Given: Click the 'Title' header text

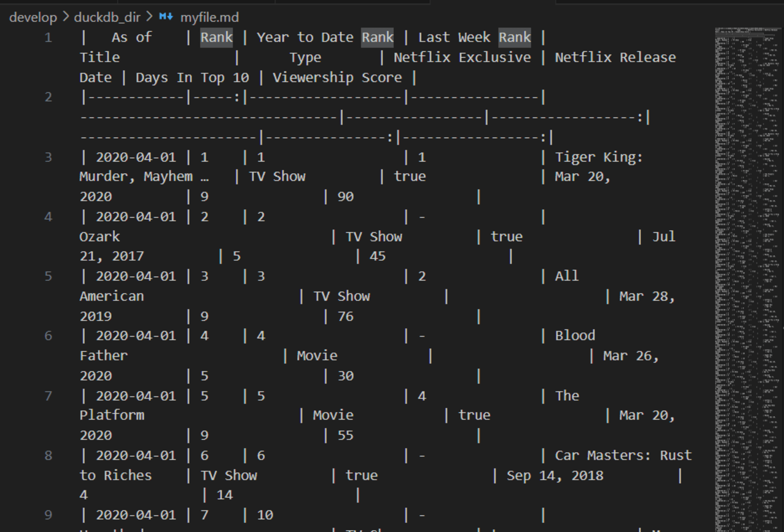Looking at the screenshot, I should (x=100, y=57).
